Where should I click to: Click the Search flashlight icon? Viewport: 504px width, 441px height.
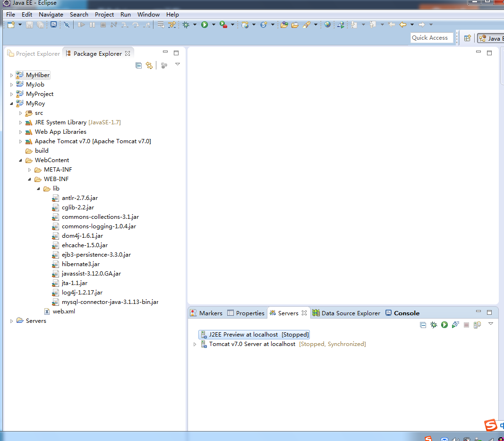coord(307,25)
